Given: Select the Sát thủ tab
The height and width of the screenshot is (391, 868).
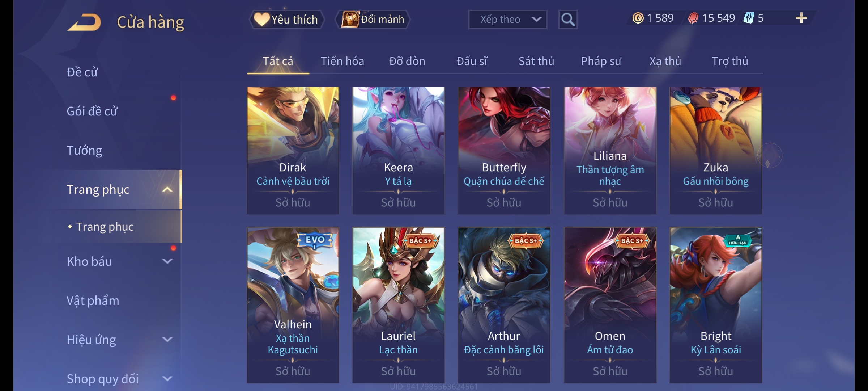Looking at the screenshot, I should (536, 61).
